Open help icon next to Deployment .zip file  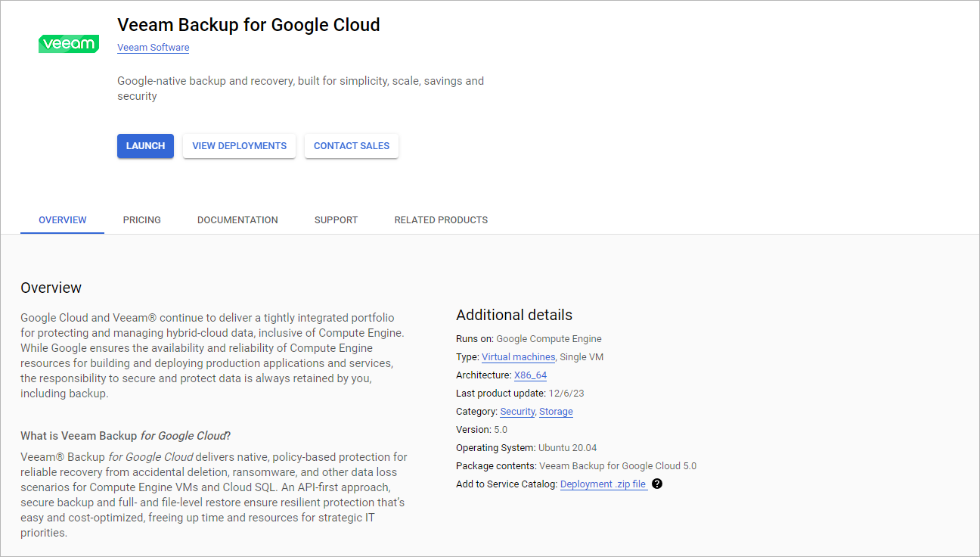(x=657, y=484)
